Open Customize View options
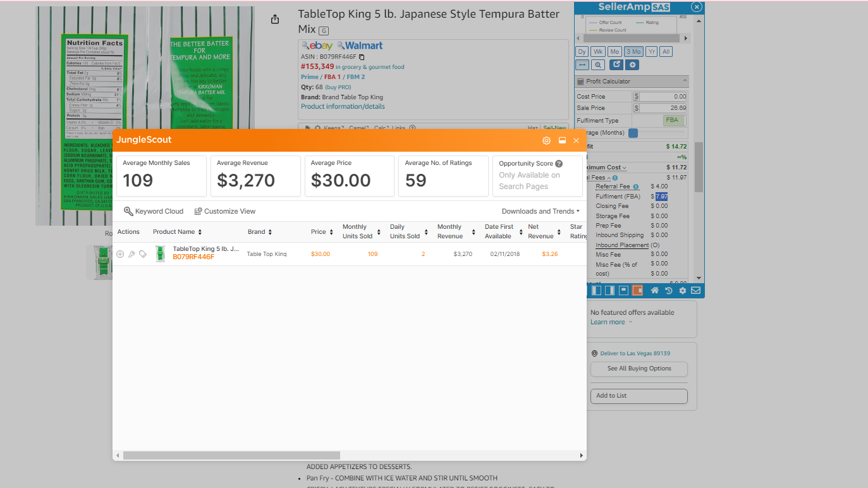868x488 pixels. pyautogui.click(x=225, y=211)
